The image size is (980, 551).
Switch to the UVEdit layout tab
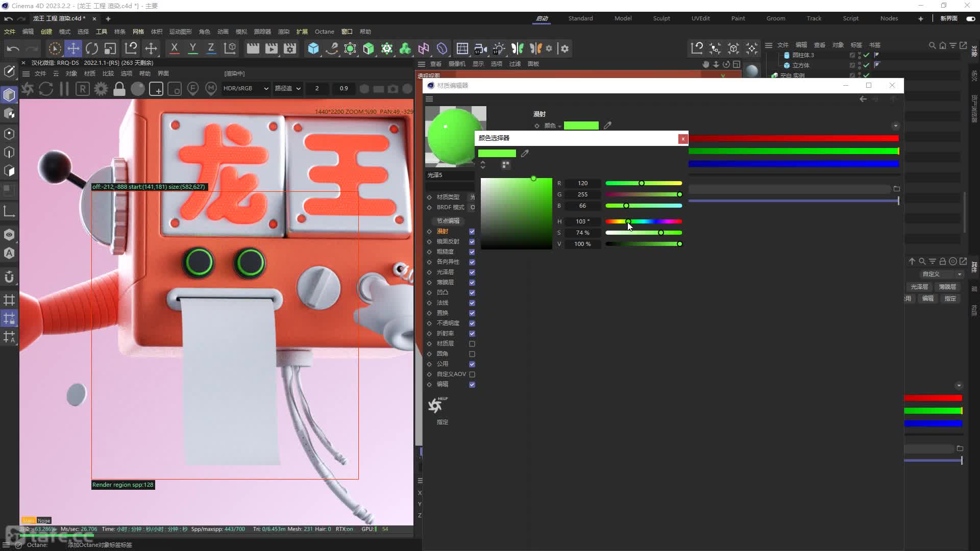coord(700,18)
